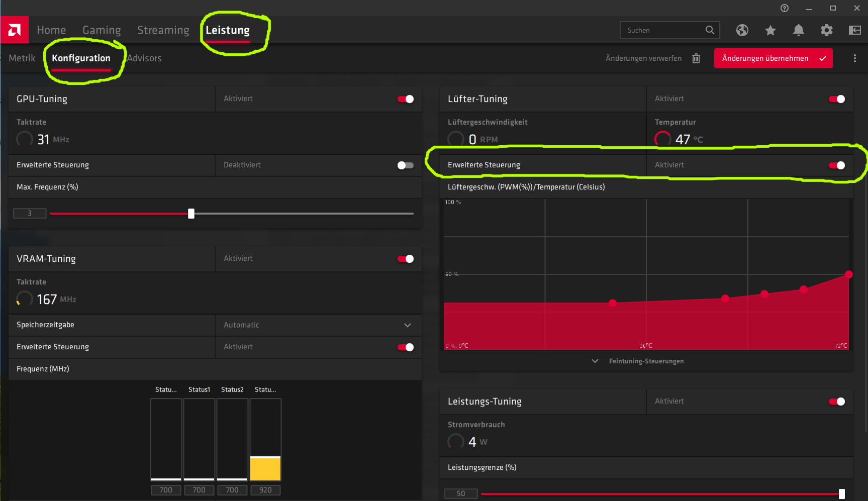Screen dimensions: 868x501
Task: Click the Max. Frequenz slider handle
Action: tap(191, 214)
